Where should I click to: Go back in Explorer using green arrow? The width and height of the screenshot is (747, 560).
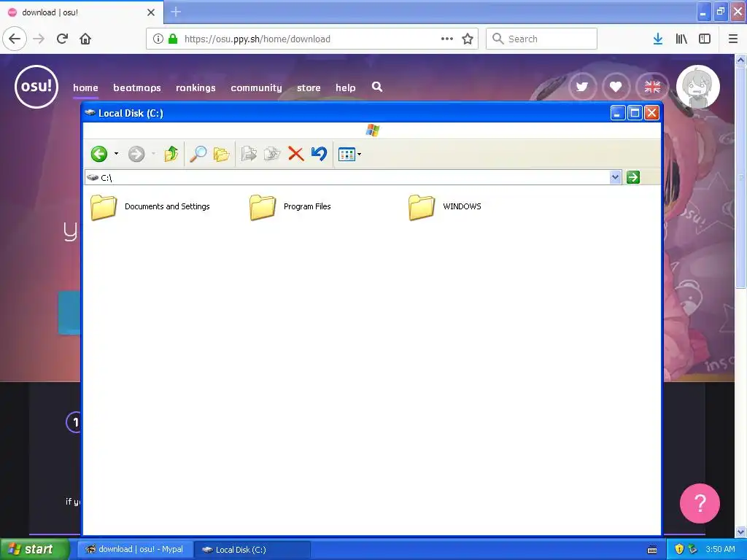tap(99, 154)
